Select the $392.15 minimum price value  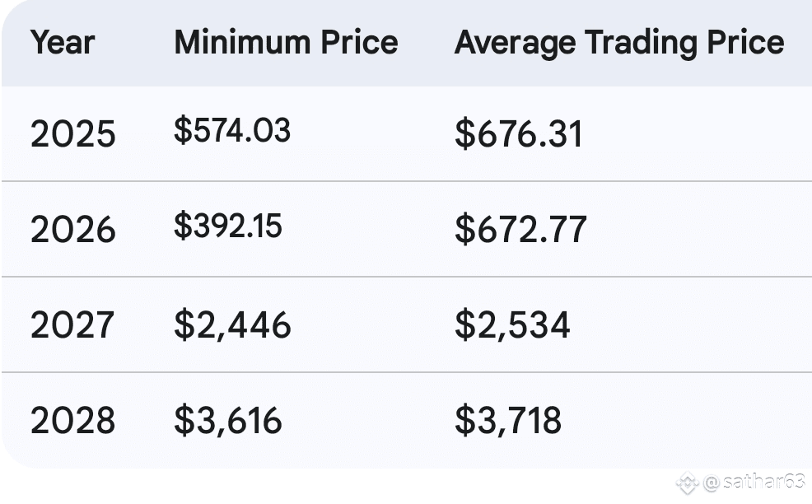(x=228, y=226)
